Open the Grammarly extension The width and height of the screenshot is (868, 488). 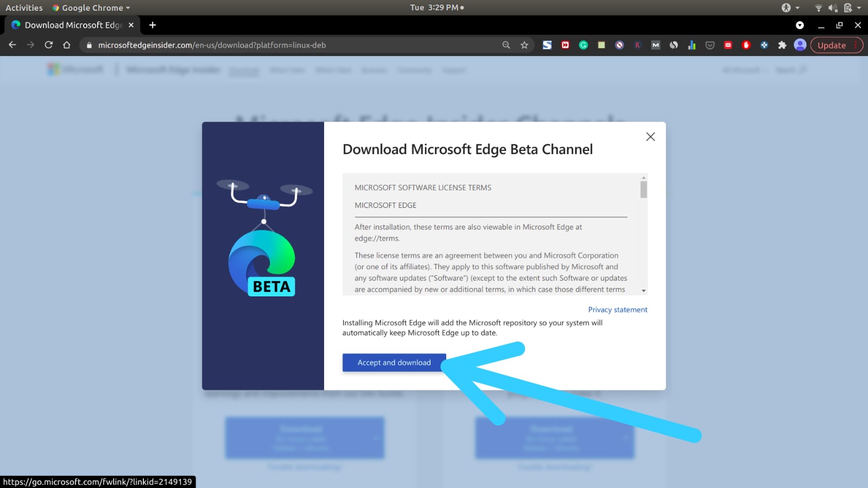(584, 45)
